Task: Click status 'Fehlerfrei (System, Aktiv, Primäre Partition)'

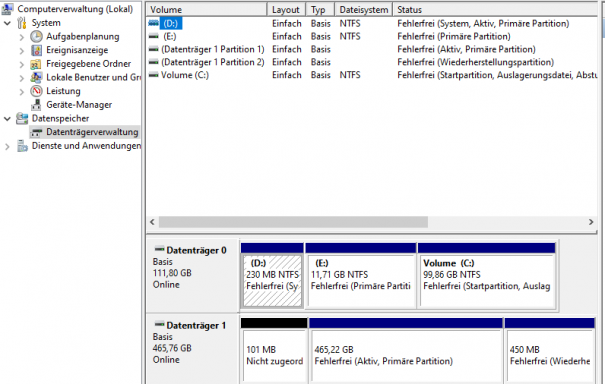Action: (483, 24)
